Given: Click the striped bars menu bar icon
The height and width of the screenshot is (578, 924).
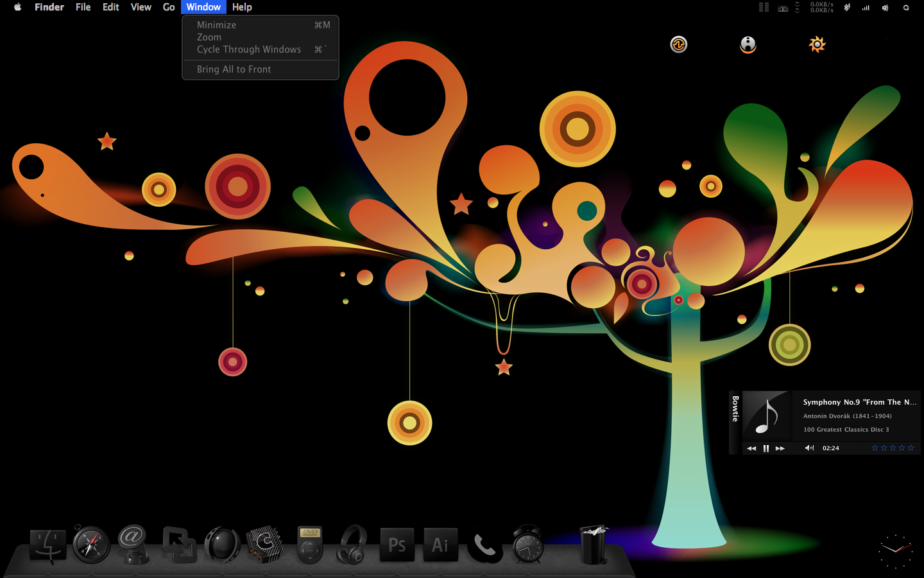Looking at the screenshot, I should (x=764, y=7).
